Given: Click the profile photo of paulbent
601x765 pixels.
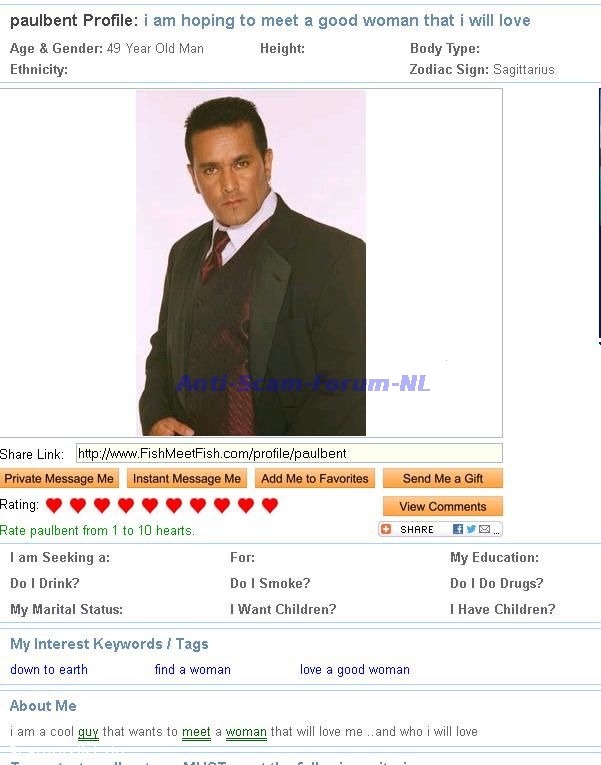Looking at the screenshot, I should [251, 263].
